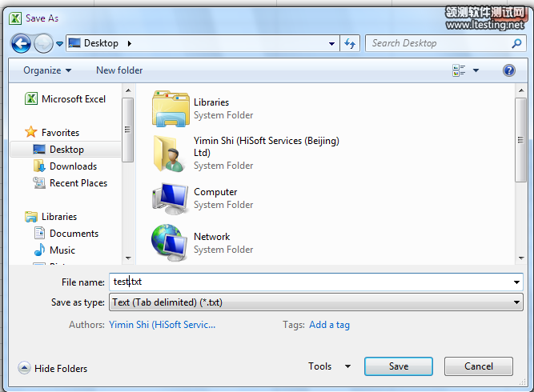534x392 pixels.
Task: Select Documents under Libraries
Action: click(74, 234)
